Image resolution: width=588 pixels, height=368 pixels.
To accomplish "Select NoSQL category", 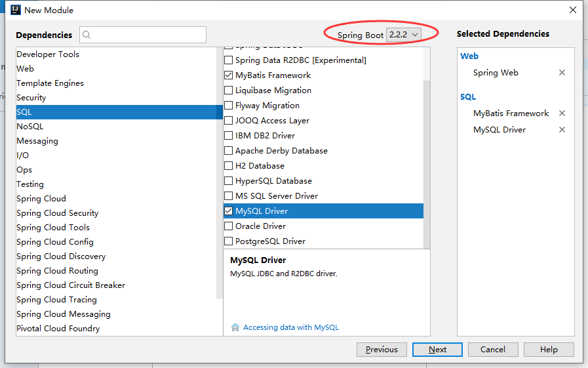I will [x=116, y=127].
